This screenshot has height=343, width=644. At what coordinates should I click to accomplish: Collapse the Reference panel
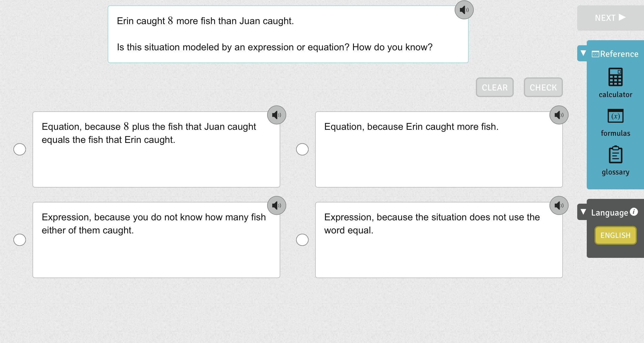pos(583,53)
